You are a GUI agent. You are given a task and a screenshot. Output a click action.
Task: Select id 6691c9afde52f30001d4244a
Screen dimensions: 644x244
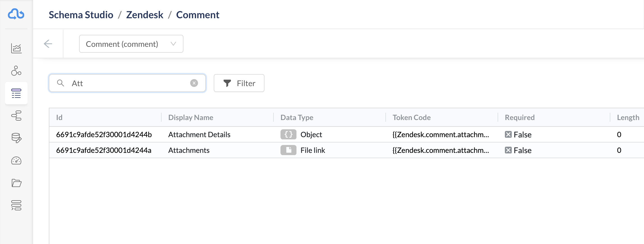[104, 150]
